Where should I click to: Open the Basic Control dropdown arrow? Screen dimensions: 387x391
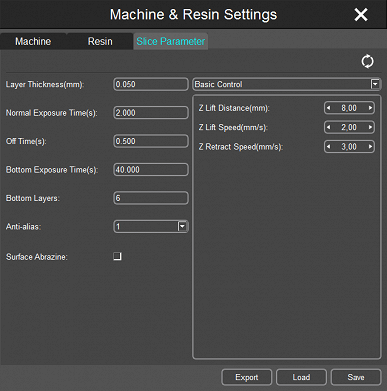[x=375, y=84]
